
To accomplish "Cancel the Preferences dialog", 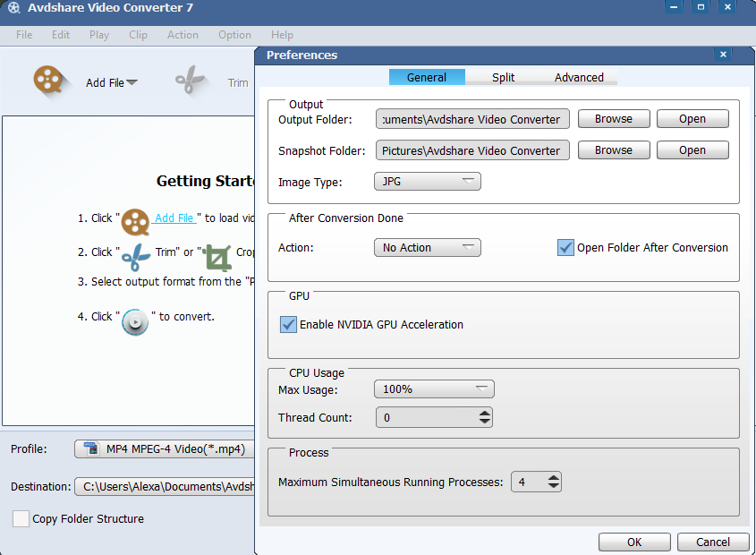I will pos(713,542).
